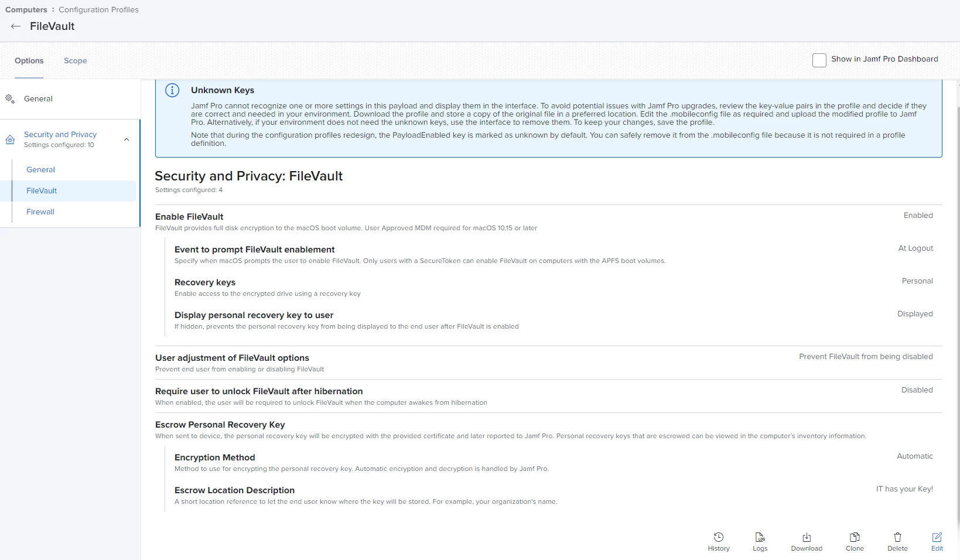This screenshot has width=960, height=560.
Task: Click Prevent FileVault from being disabled value
Action: [866, 357]
